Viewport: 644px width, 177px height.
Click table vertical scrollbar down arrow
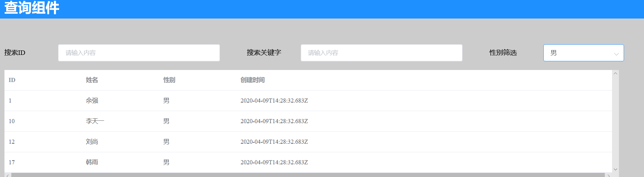(x=615, y=169)
